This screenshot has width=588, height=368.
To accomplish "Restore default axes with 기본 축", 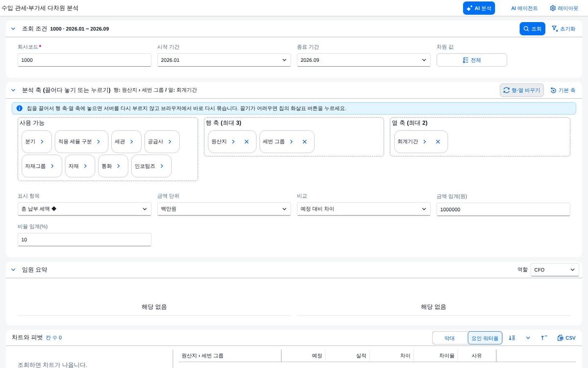I will (x=563, y=90).
